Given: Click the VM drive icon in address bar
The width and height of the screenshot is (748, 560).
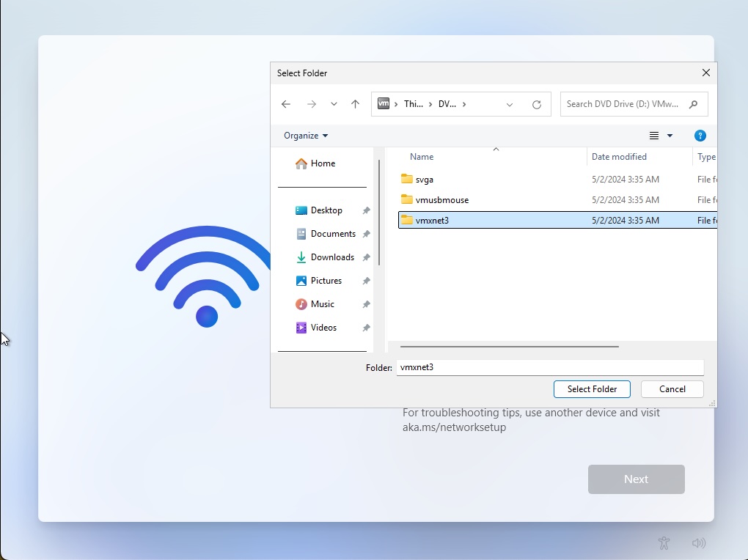Looking at the screenshot, I should (x=384, y=103).
